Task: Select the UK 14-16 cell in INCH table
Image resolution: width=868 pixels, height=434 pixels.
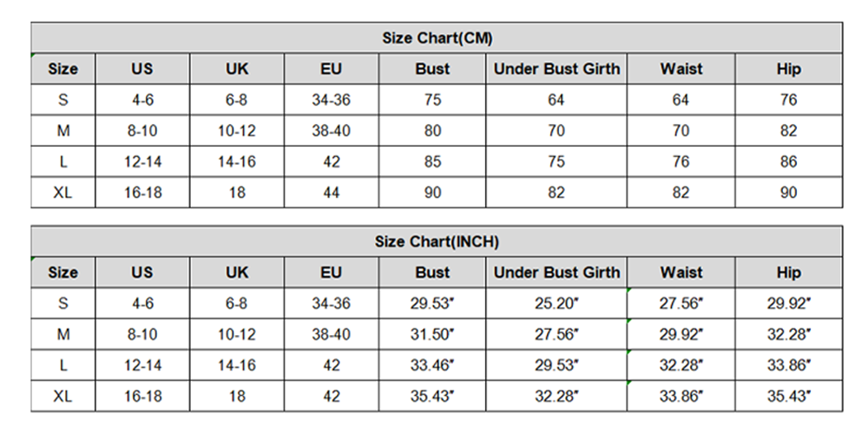Action: [x=237, y=365]
